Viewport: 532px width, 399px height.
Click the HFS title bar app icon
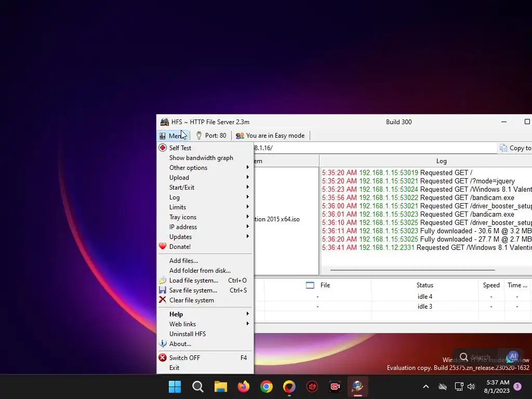pos(165,122)
